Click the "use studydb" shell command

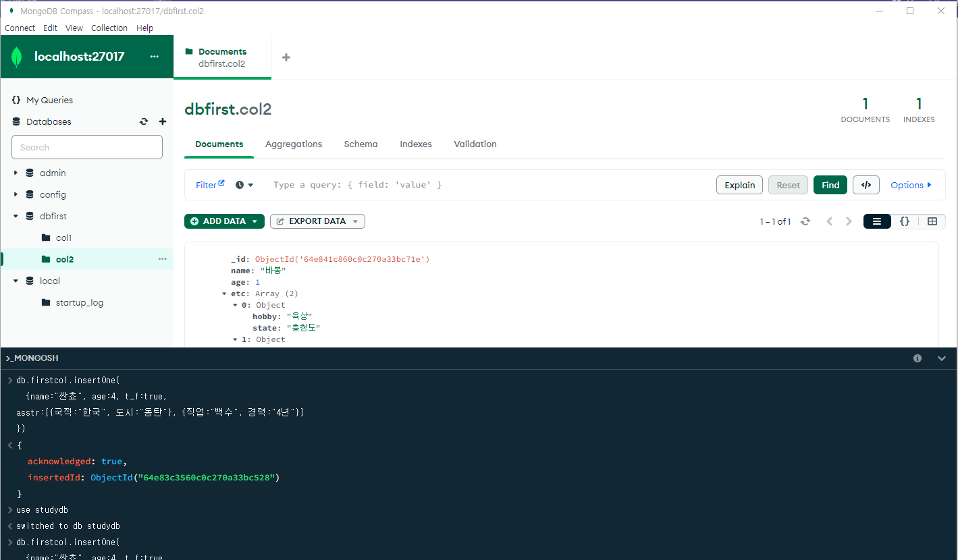pos(42,510)
